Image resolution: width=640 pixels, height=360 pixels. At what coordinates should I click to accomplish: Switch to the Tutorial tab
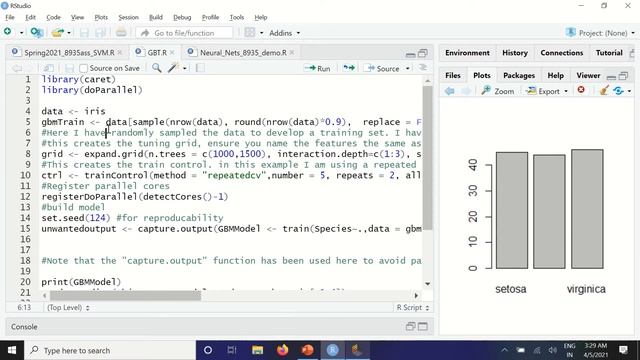point(609,53)
